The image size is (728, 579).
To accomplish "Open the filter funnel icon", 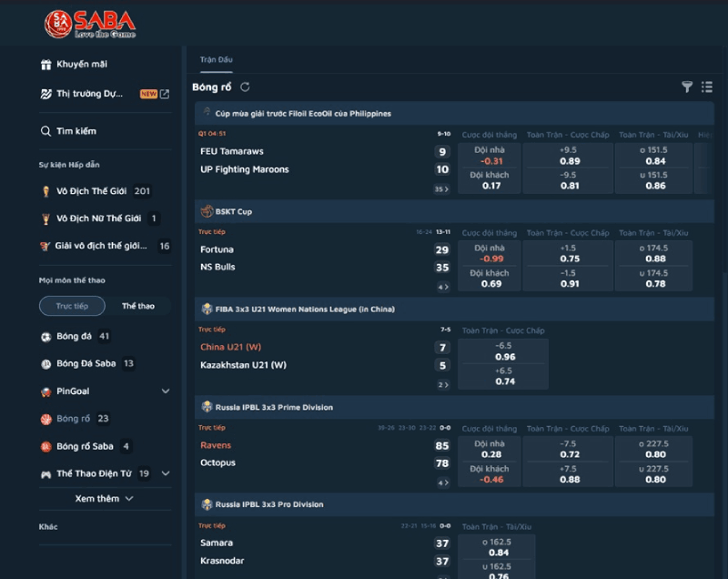I will tap(687, 86).
